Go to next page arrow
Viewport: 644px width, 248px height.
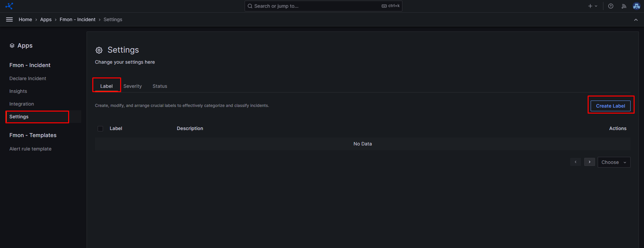point(589,162)
